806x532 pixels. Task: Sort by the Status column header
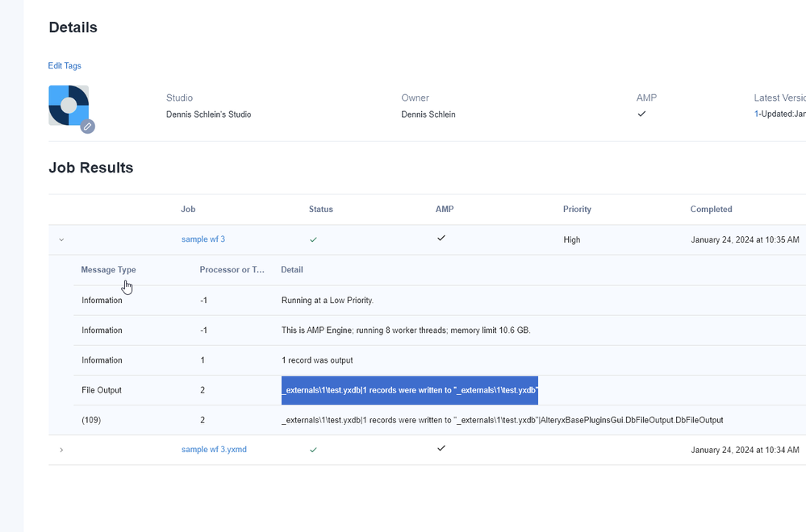[x=321, y=209]
